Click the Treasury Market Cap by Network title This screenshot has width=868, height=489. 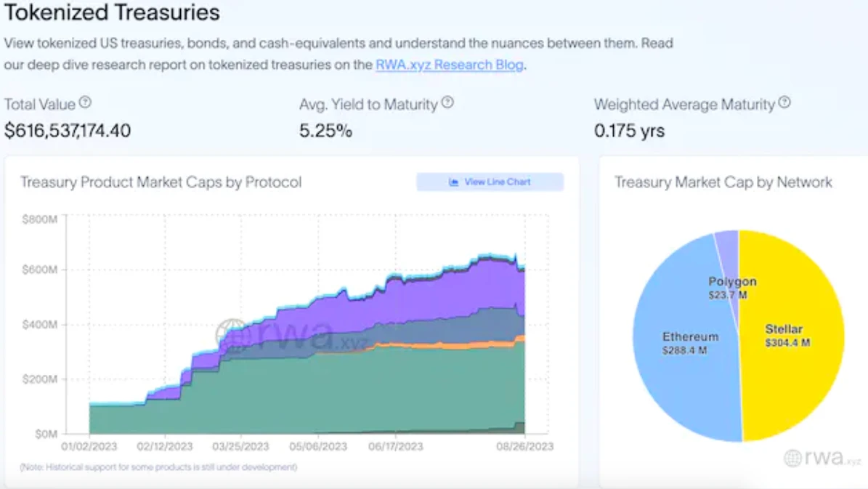pos(723,182)
